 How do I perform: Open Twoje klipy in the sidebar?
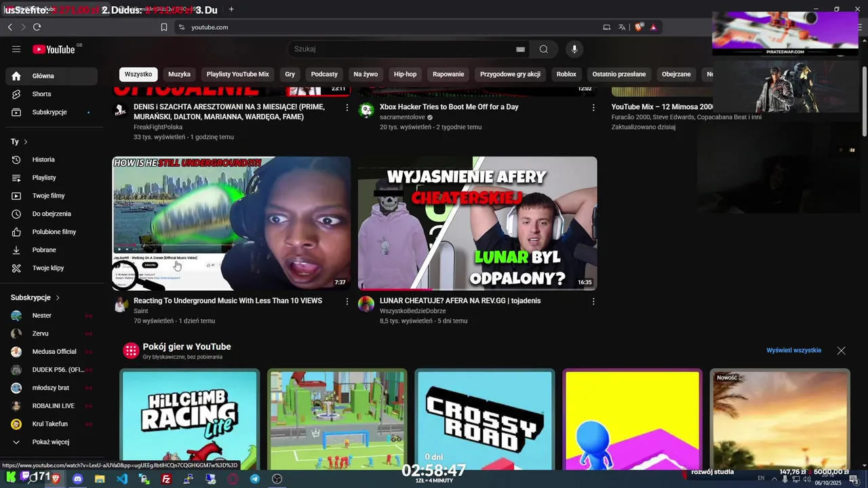[x=52, y=268]
